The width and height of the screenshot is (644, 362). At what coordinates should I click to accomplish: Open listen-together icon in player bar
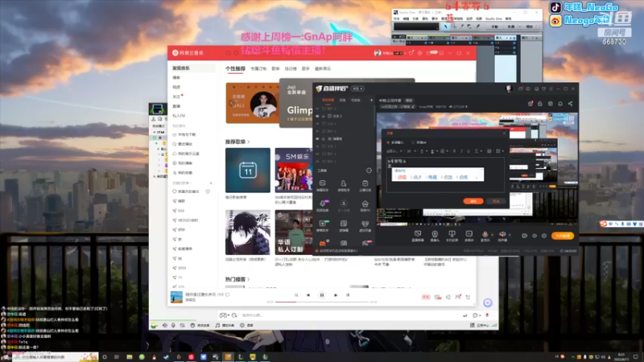458,297
